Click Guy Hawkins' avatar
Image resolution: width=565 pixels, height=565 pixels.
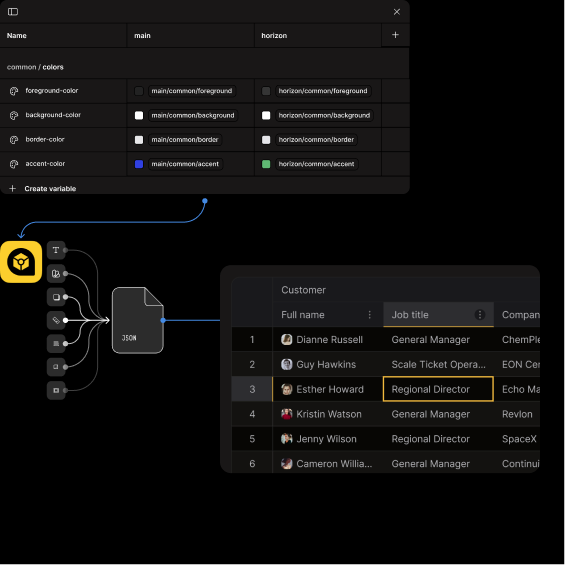coord(286,364)
